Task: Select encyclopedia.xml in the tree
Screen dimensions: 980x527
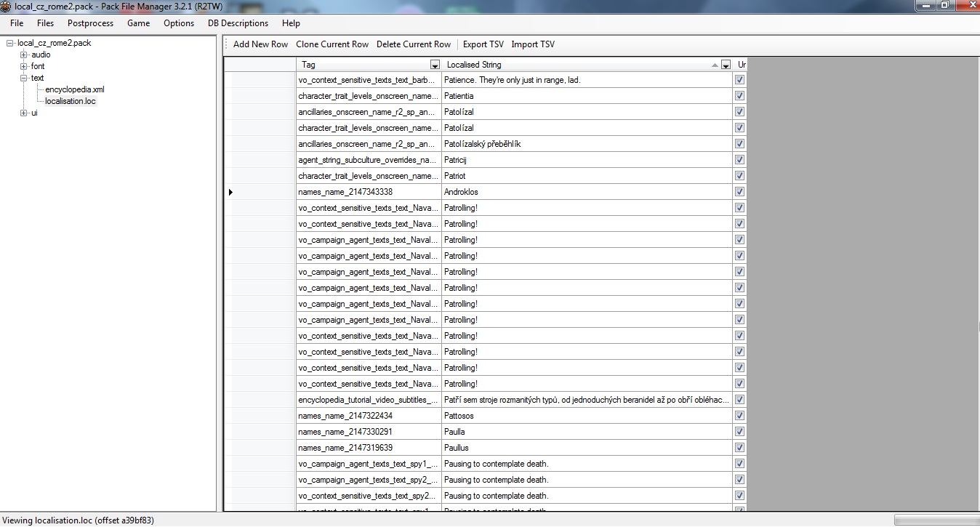Action: click(x=75, y=89)
